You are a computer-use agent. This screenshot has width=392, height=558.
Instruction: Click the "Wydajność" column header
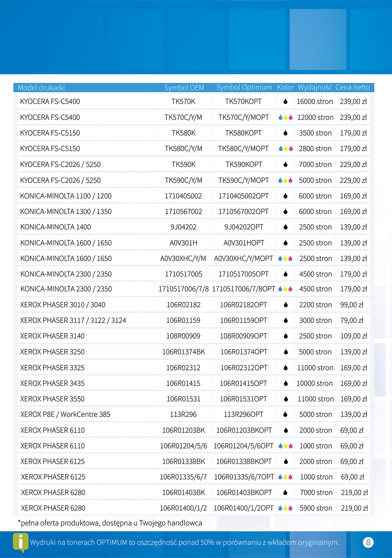point(315,87)
